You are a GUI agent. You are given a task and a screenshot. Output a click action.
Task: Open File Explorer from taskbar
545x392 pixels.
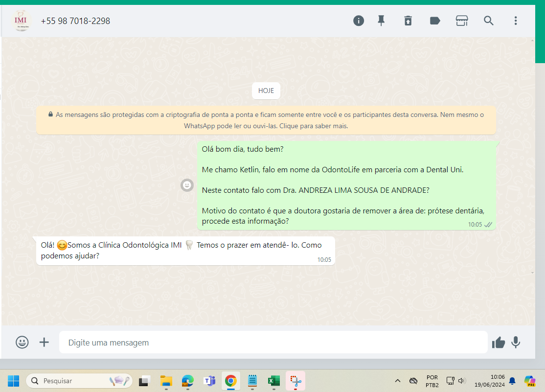point(166,381)
